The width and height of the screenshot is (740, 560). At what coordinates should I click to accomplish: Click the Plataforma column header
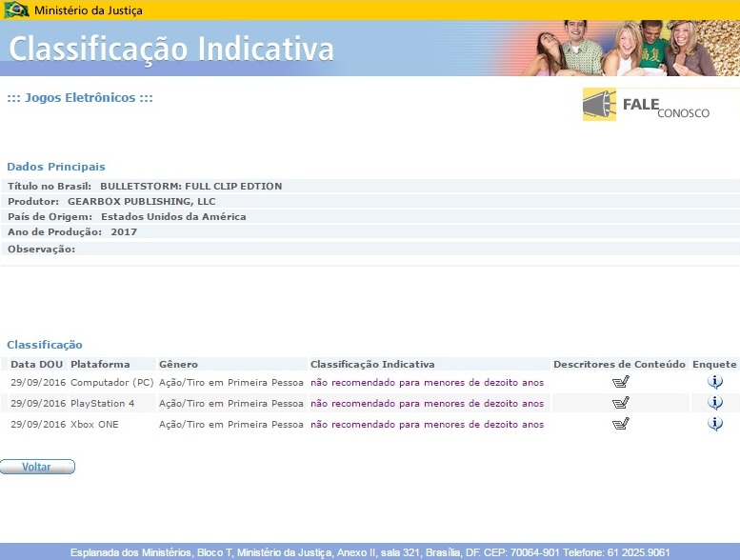point(100,364)
